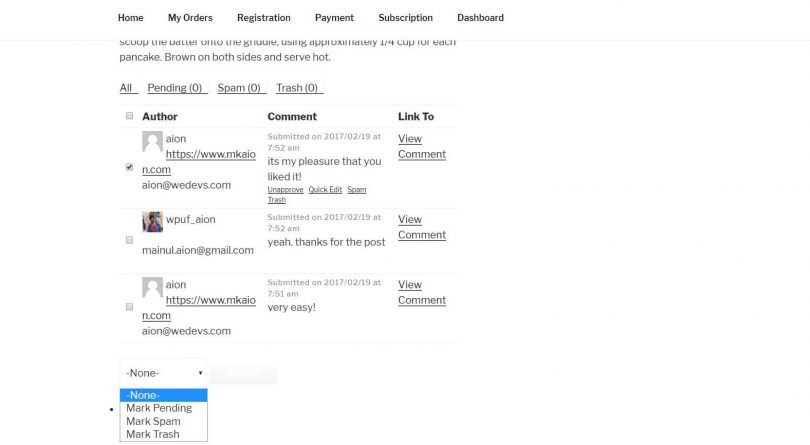
Task: Click aion's avatar in the first comment
Action: click(152, 141)
